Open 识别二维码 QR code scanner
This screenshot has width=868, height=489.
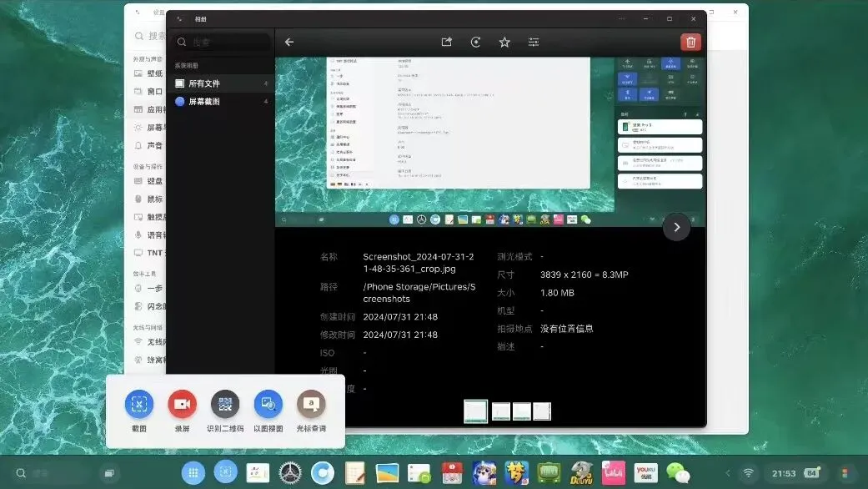[x=225, y=411]
